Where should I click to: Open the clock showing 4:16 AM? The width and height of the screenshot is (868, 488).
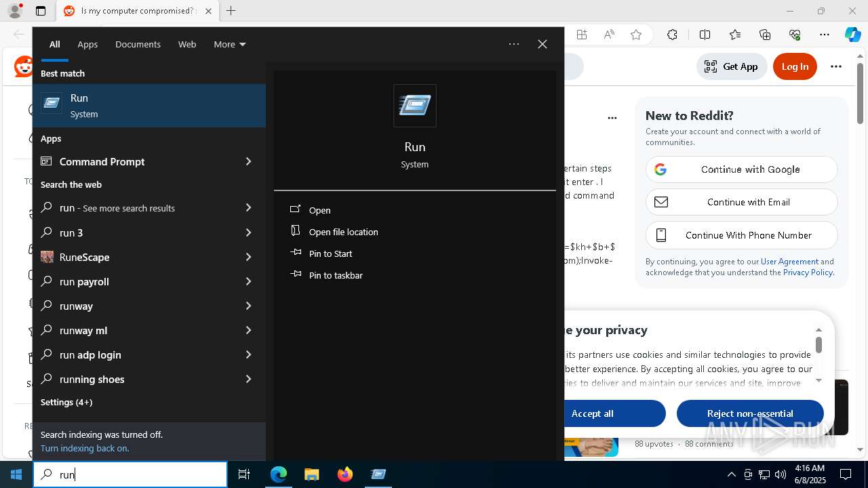809,474
